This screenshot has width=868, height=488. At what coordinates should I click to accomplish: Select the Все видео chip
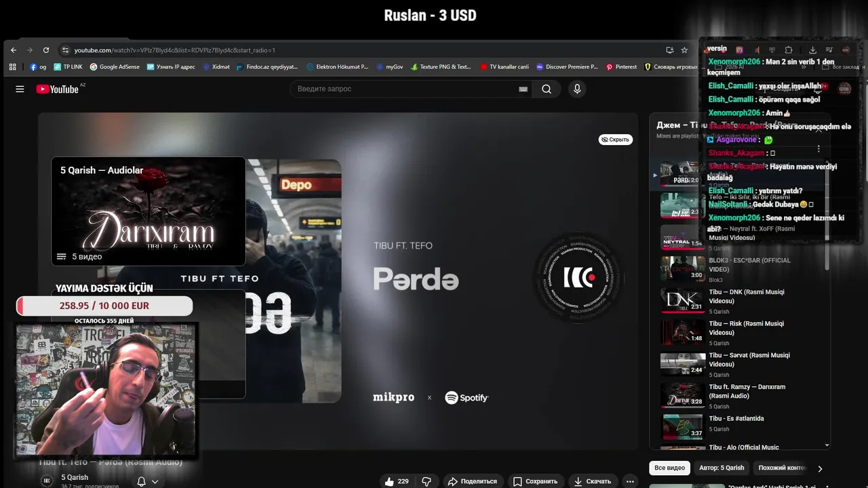coord(669,468)
